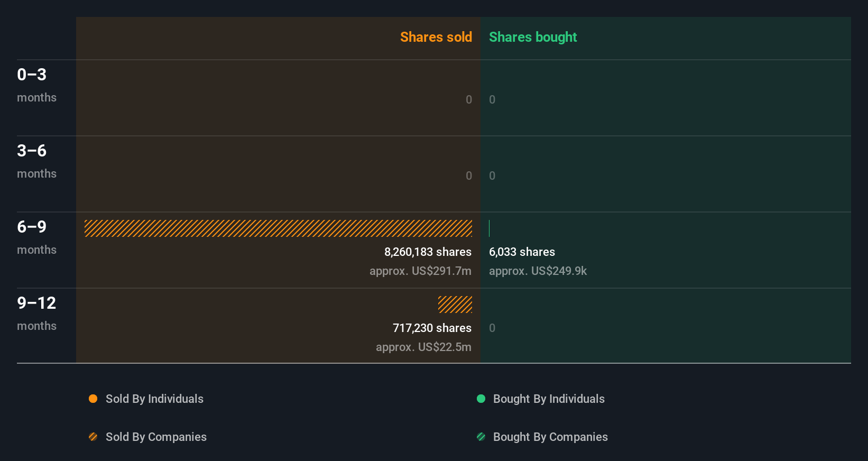Screen dimensions: 868x461
Task: Click the orange Sold By Individuals legend dot
Action: (93, 399)
